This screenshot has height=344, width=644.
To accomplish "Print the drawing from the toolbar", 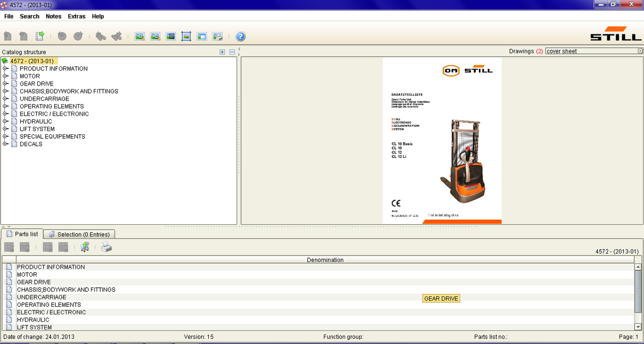I will pos(217,36).
